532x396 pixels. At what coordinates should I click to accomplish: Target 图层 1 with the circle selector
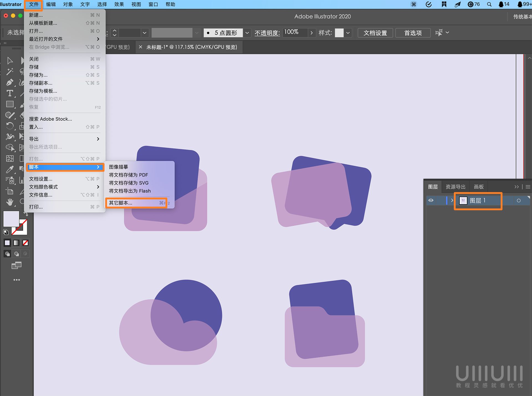519,200
